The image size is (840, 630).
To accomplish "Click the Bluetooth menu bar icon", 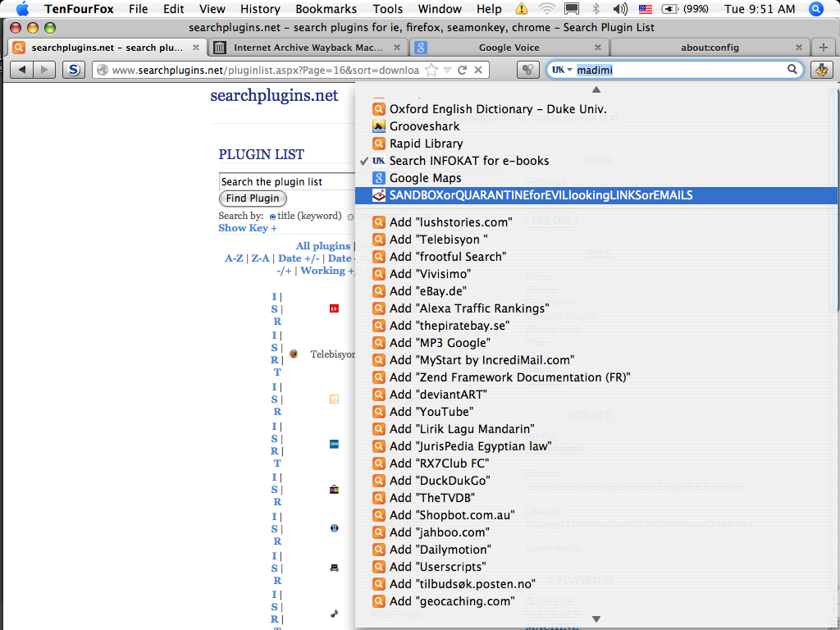I will [596, 9].
